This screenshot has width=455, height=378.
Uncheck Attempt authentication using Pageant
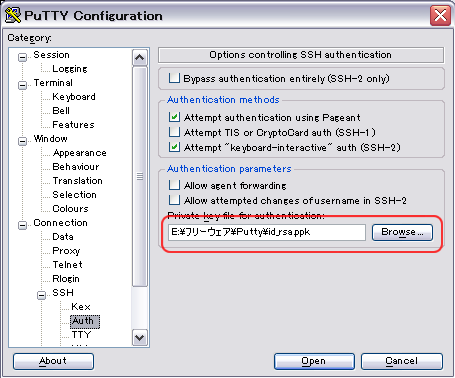coord(174,117)
